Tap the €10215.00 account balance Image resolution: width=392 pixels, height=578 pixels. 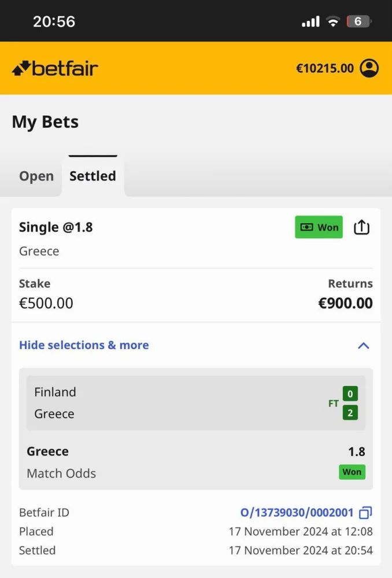(324, 68)
